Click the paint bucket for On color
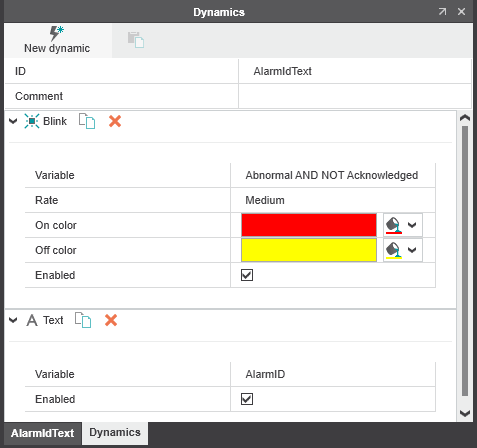 point(394,225)
